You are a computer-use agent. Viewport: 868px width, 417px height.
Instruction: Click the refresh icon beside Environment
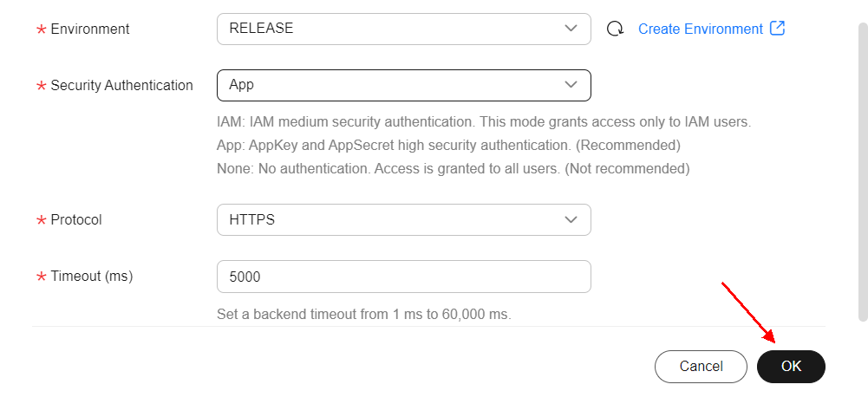(x=615, y=29)
